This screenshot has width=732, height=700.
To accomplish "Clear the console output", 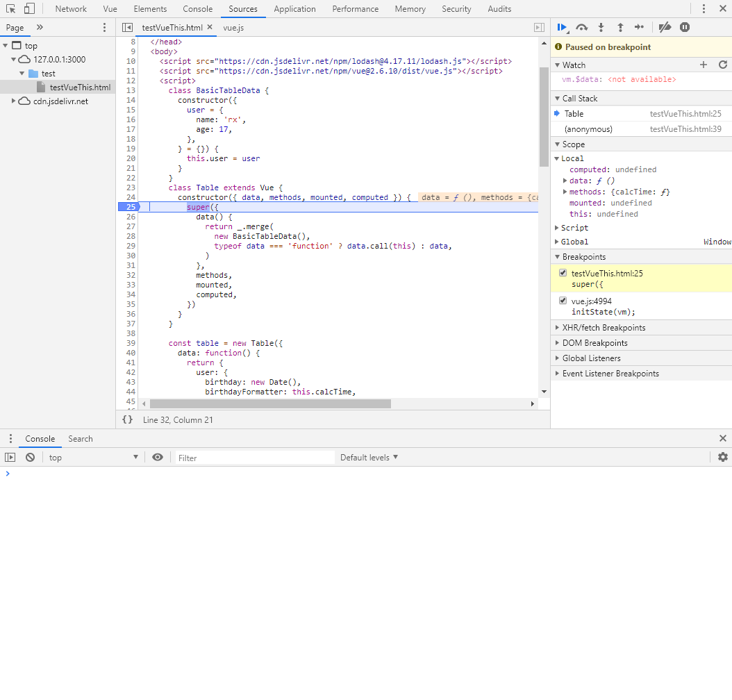I will tap(31, 458).
